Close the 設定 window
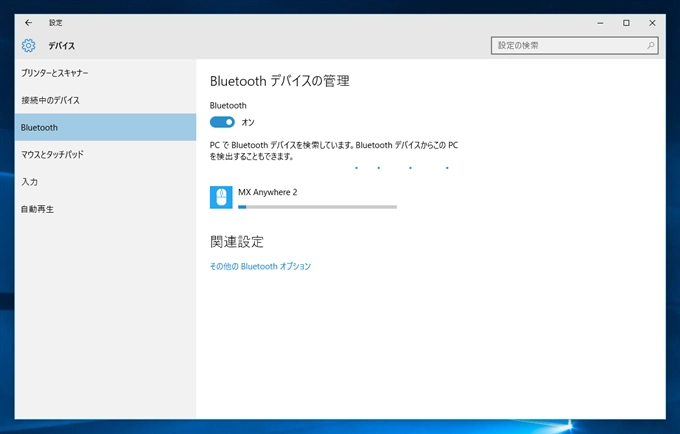Screen dimensions: 680x434 (x=652, y=23)
